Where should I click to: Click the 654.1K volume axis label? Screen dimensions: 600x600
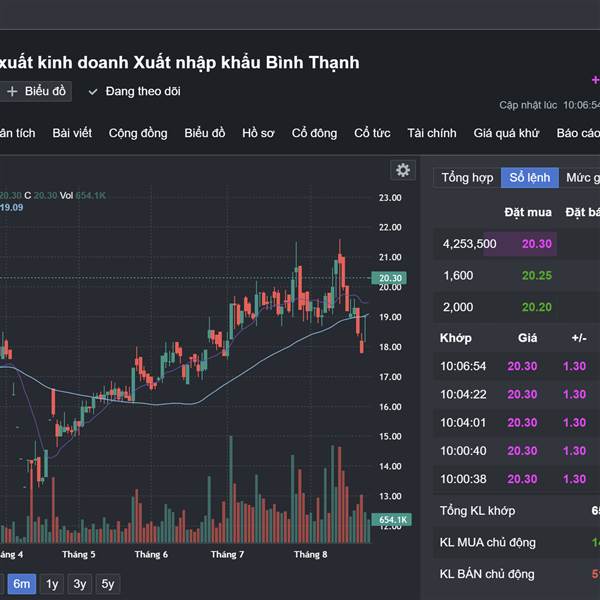[391, 519]
